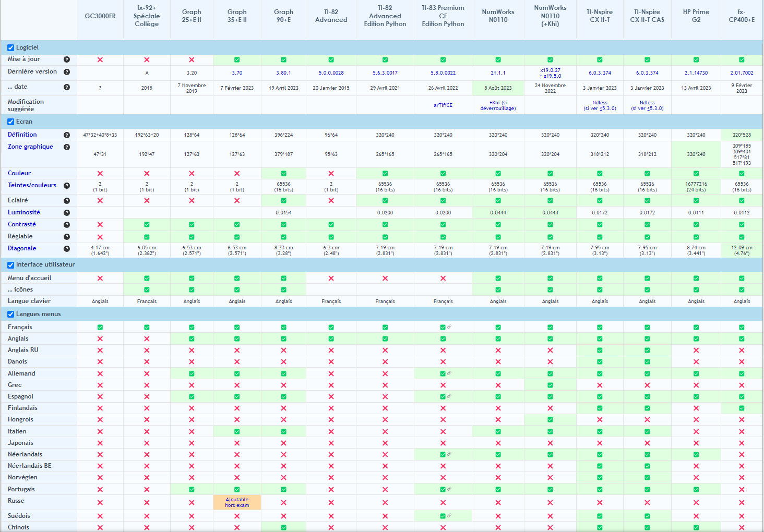Click the green check for Graph 90+E Couleur
The width and height of the screenshot is (764, 532).
283,174
